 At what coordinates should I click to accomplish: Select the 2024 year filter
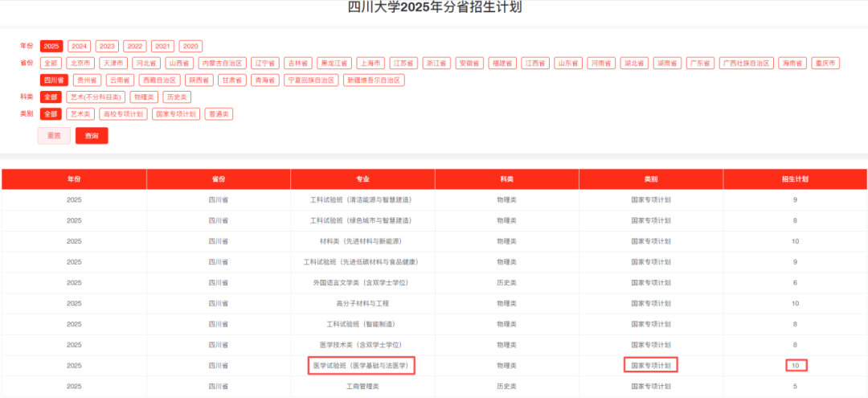[x=79, y=46]
